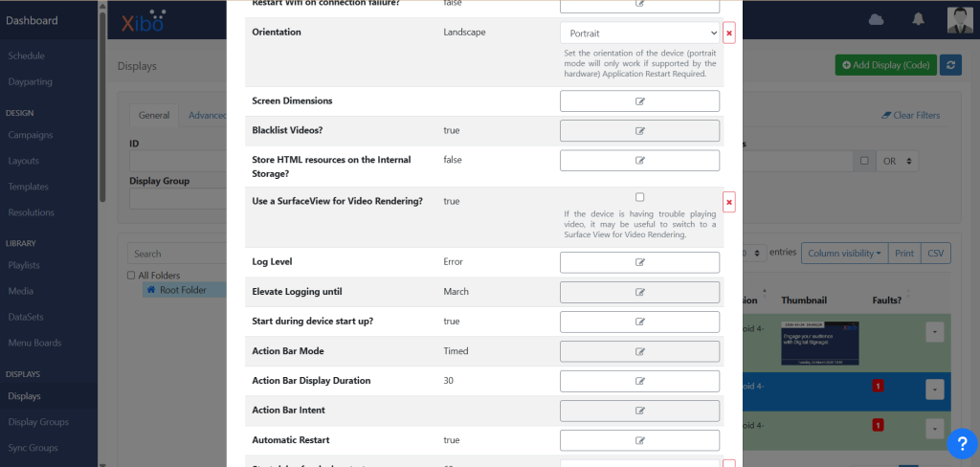Image resolution: width=980 pixels, height=467 pixels.
Task: Click the edit icon for Screen Dimensions
Action: point(639,101)
